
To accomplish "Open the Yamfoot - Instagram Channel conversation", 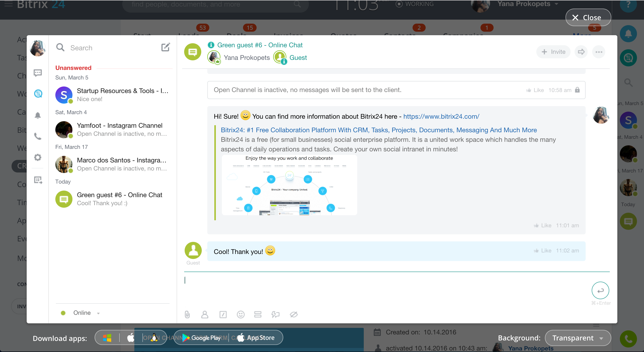I will tap(112, 129).
